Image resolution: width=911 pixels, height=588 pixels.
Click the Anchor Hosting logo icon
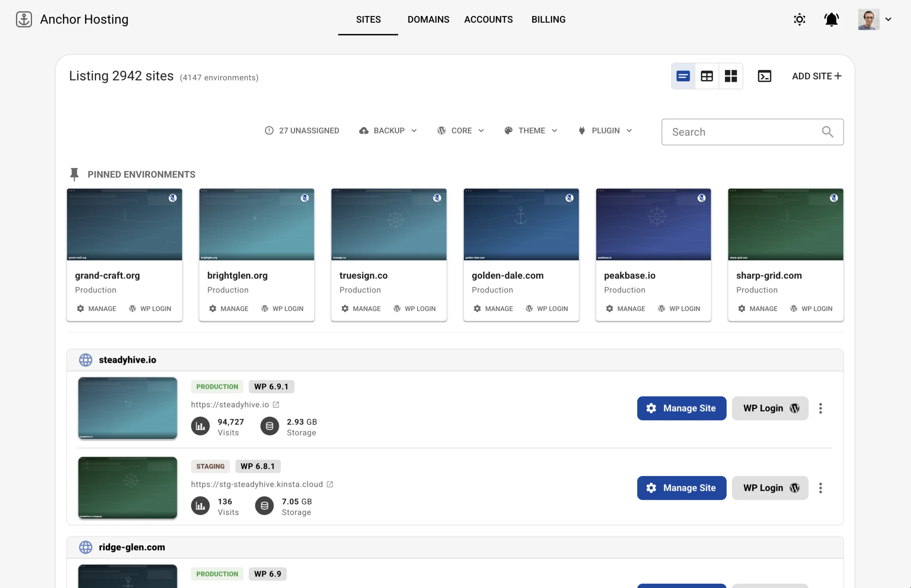pyautogui.click(x=24, y=19)
